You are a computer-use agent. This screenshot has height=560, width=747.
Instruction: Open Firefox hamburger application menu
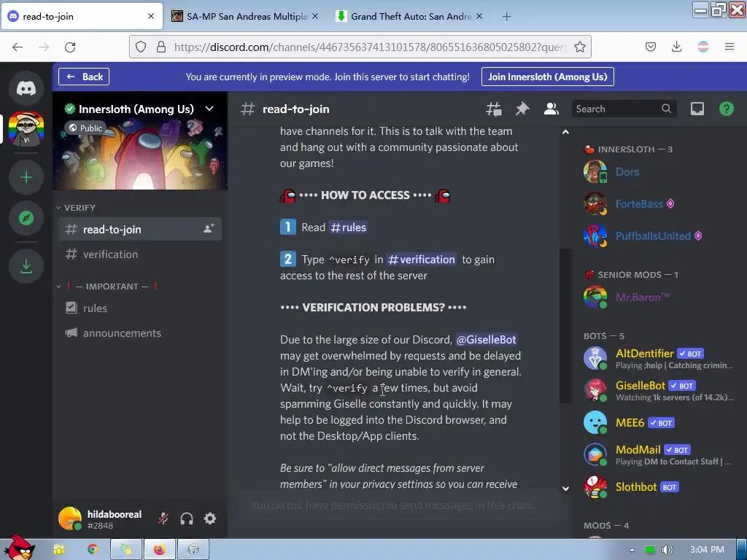pyautogui.click(x=729, y=47)
